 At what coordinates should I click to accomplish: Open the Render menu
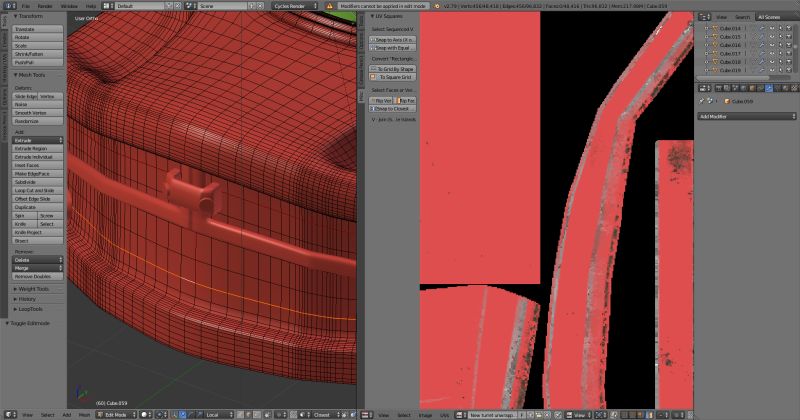(x=45, y=6)
